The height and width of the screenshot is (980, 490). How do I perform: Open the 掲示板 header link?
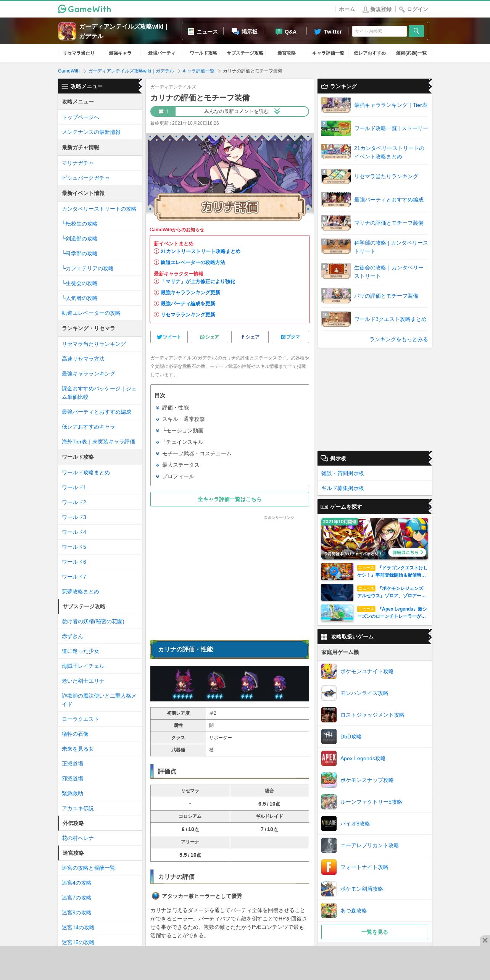coord(245,32)
